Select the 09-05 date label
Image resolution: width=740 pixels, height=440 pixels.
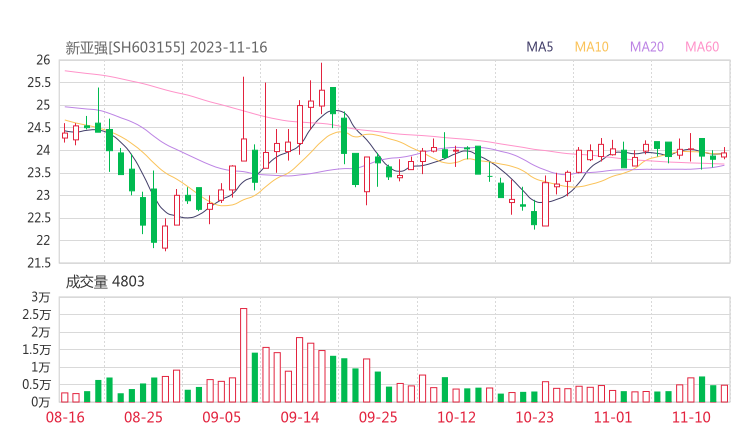[222, 417]
